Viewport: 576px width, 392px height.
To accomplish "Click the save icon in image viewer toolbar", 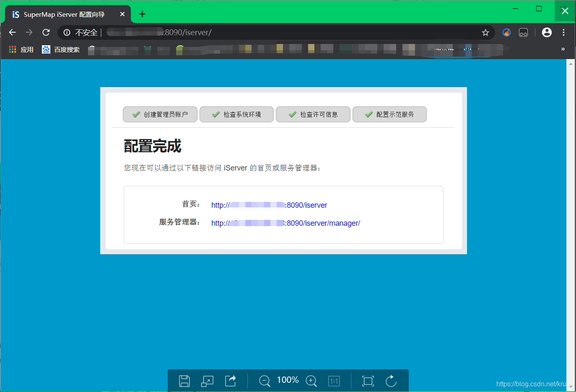I will pos(184,381).
